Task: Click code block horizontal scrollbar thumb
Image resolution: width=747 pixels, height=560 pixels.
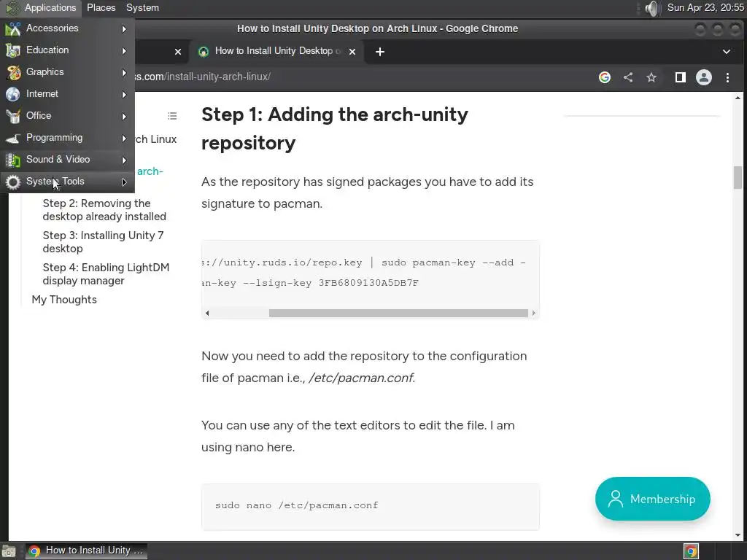Action: (x=398, y=314)
